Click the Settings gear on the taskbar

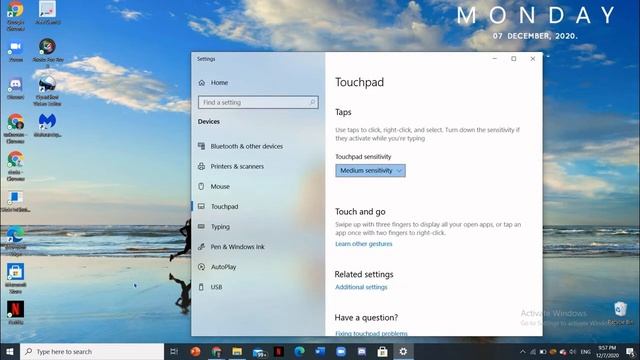click(403, 351)
